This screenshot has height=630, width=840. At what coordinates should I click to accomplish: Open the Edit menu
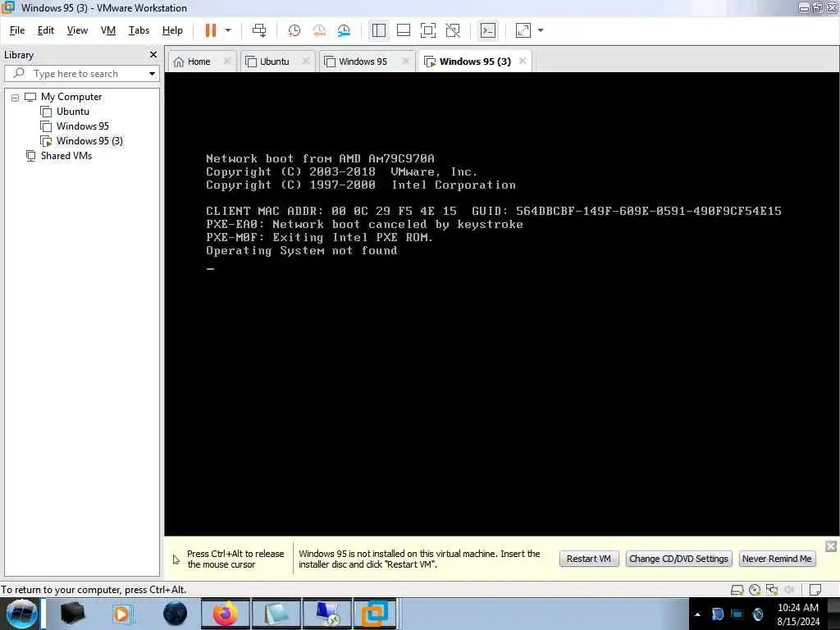pos(46,30)
